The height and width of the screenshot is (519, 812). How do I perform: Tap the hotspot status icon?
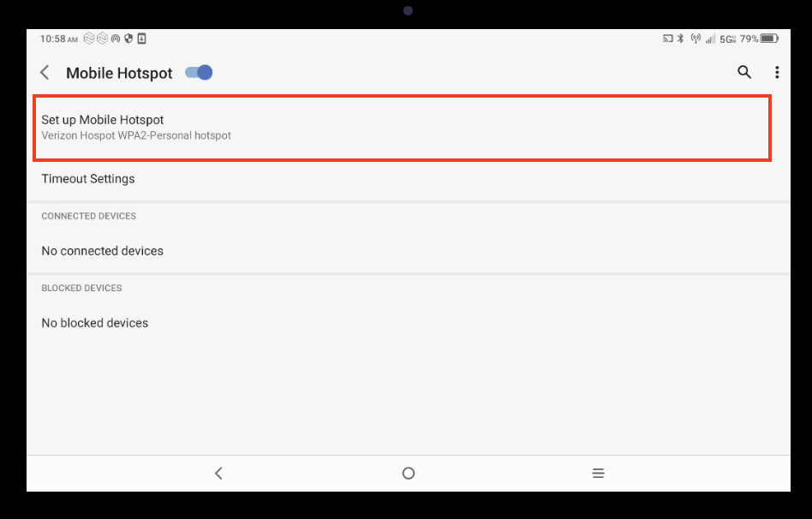(x=696, y=39)
